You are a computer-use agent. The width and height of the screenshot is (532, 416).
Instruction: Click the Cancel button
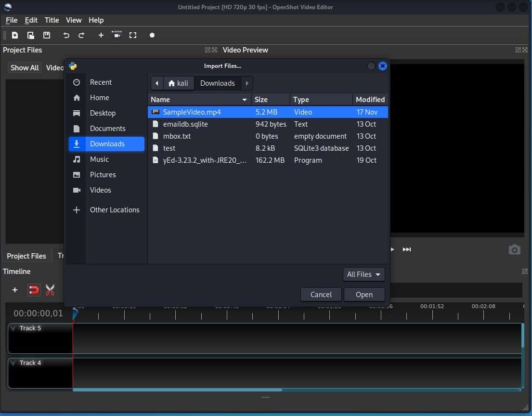321,295
